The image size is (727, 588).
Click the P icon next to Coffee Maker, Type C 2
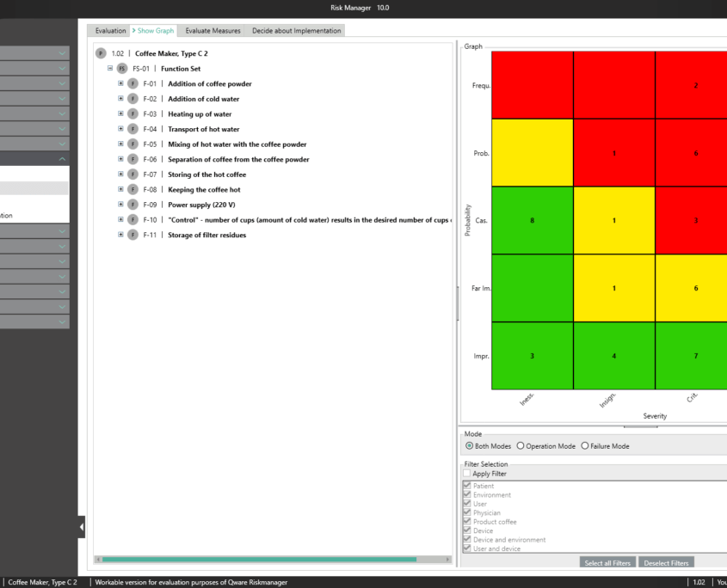pos(101,53)
